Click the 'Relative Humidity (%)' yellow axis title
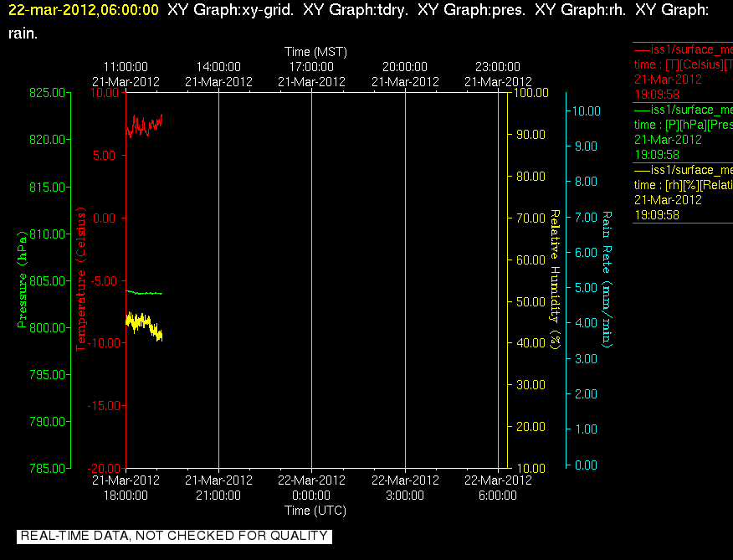The height and width of the screenshot is (560, 733). point(555,280)
